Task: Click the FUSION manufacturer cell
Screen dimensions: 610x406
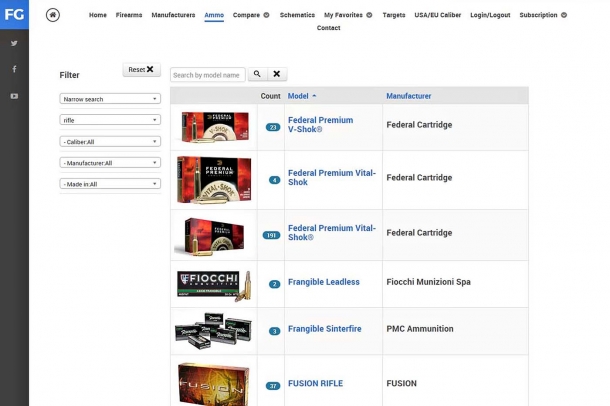Action: click(401, 383)
